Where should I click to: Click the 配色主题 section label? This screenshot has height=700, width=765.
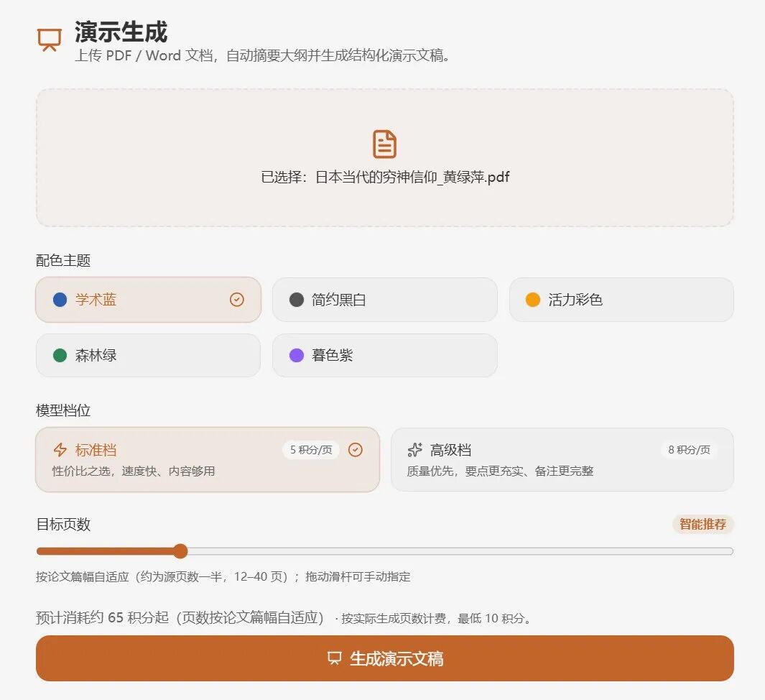point(63,260)
